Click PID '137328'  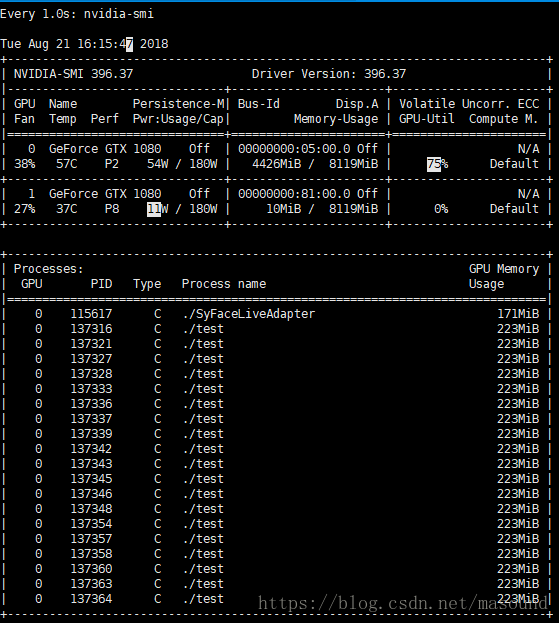[x=91, y=374]
